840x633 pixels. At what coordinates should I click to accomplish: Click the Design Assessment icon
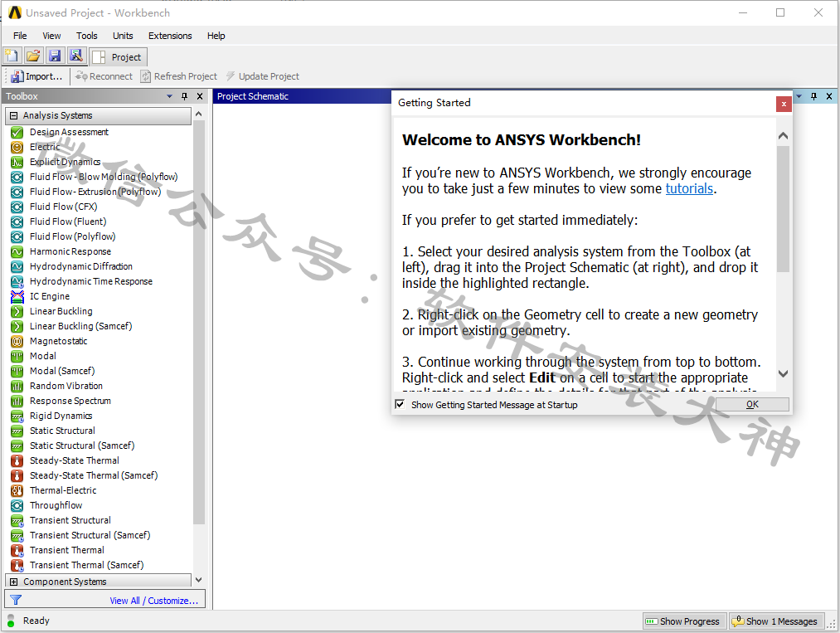pos(17,133)
